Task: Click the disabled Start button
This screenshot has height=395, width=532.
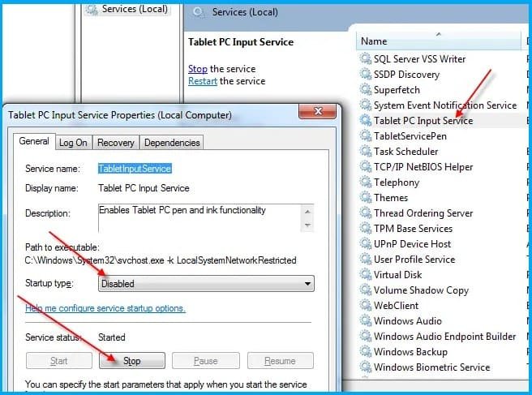Action: (58, 361)
